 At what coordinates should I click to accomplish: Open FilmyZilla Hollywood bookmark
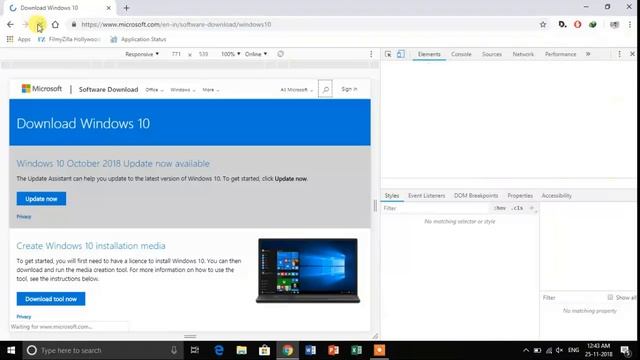click(69, 39)
